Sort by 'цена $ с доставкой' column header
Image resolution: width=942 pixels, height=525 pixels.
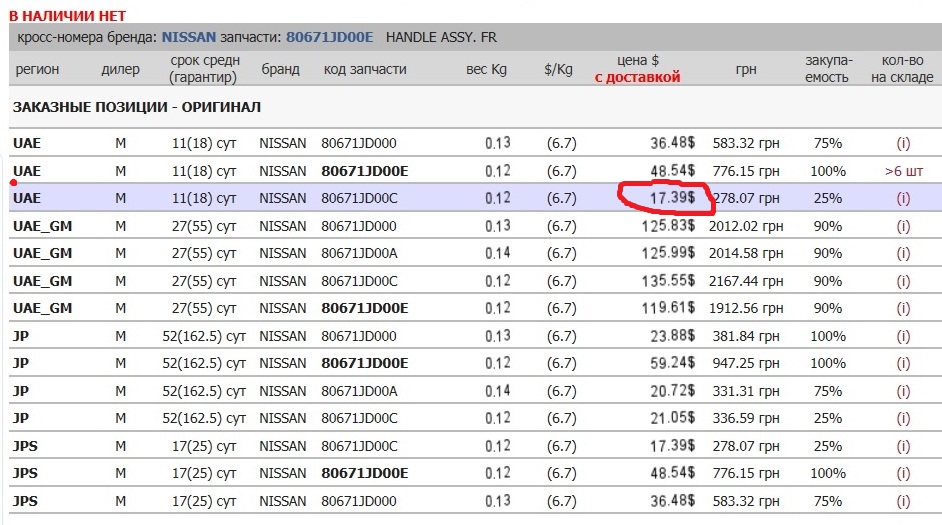click(x=637, y=69)
